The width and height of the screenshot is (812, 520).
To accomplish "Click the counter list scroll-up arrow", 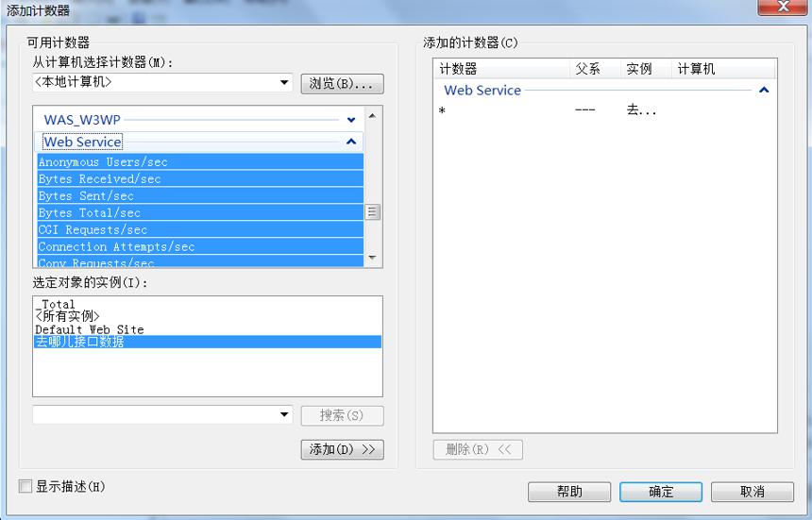I will pos(372,115).
